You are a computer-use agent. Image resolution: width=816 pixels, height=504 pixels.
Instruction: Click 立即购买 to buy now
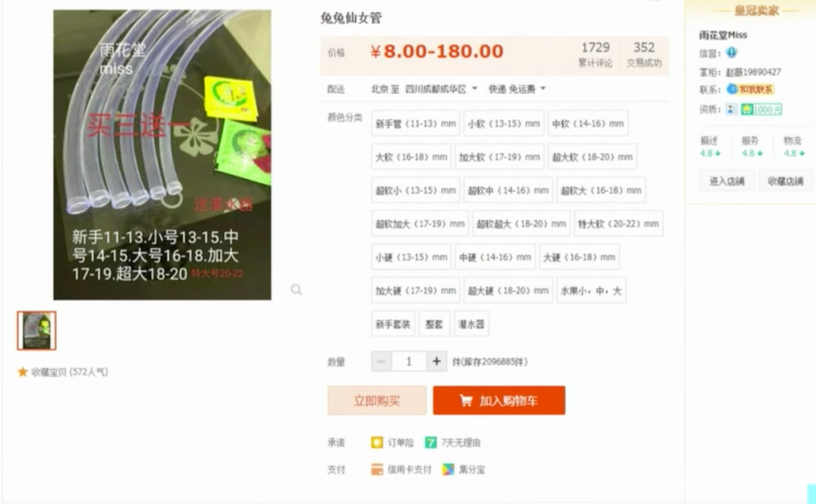pos(377,400)
